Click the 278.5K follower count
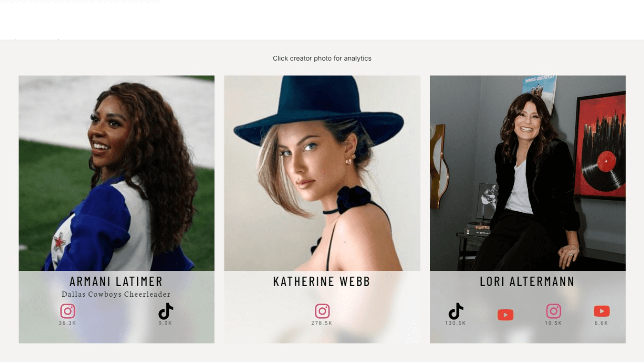Viewport: 644px width, 362px height. (322, 323)
